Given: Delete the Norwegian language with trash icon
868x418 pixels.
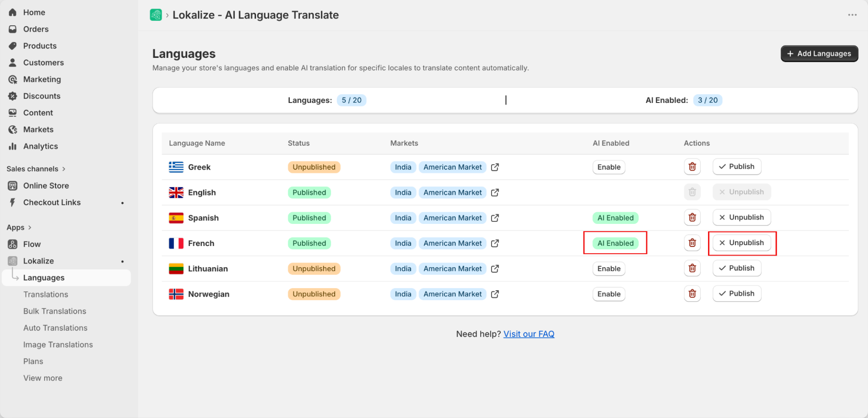Looking at the screenshot, I should [692, 294].
